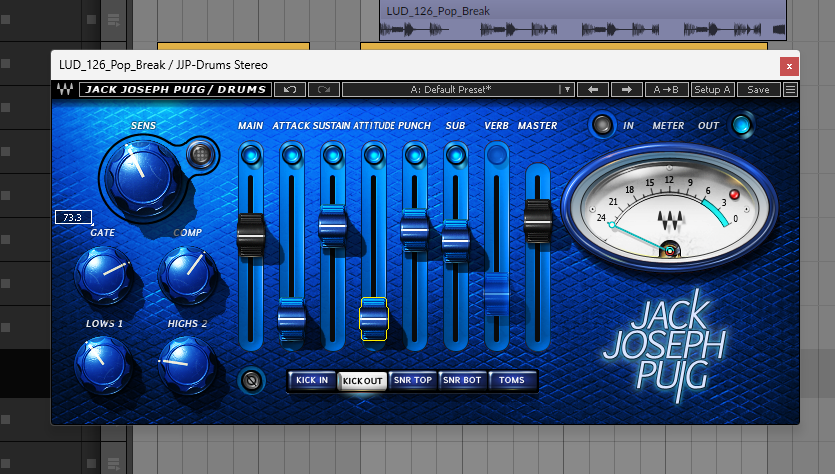
Task: Switch meter to IN with the LED
Action: (602, 125)
